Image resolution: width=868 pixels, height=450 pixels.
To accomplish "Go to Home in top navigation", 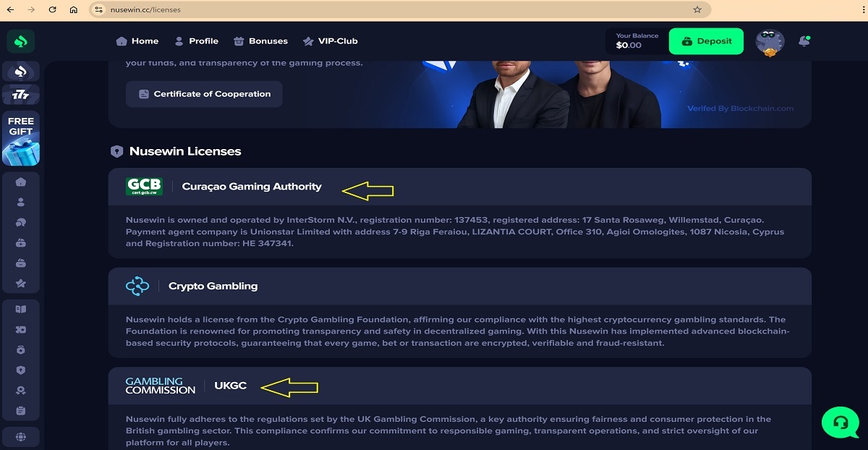I will click(x=137, y=41).
